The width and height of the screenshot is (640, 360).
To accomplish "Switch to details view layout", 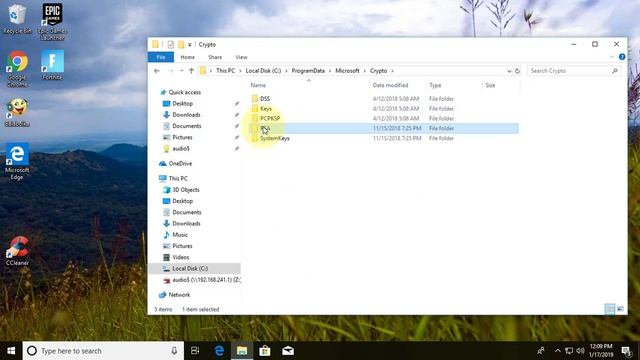I will 609,309.
